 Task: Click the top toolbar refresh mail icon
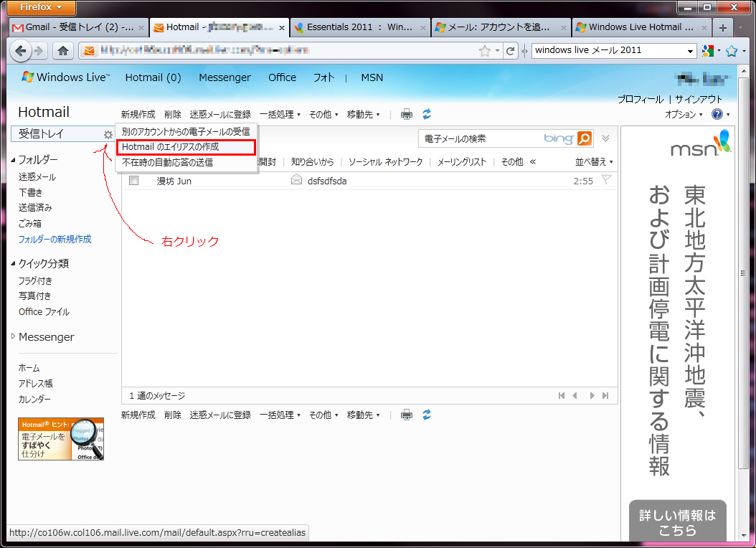pyautogui.click(x=427, y=114)
